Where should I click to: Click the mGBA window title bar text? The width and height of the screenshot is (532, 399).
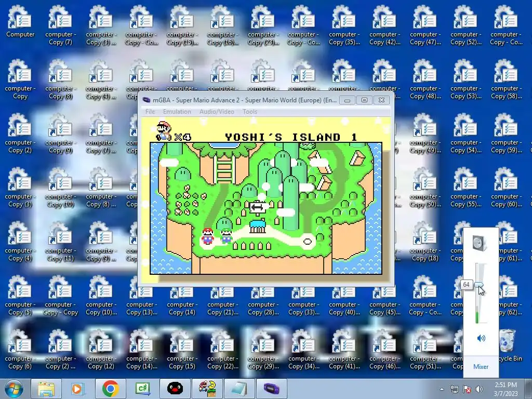point(244,100)
